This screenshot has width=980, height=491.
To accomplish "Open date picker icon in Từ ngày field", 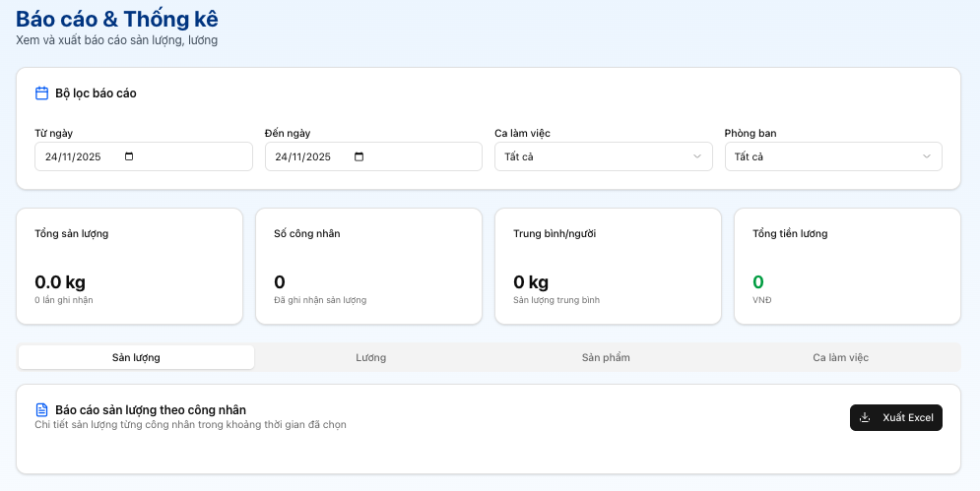I will click(x=129, y=156).
